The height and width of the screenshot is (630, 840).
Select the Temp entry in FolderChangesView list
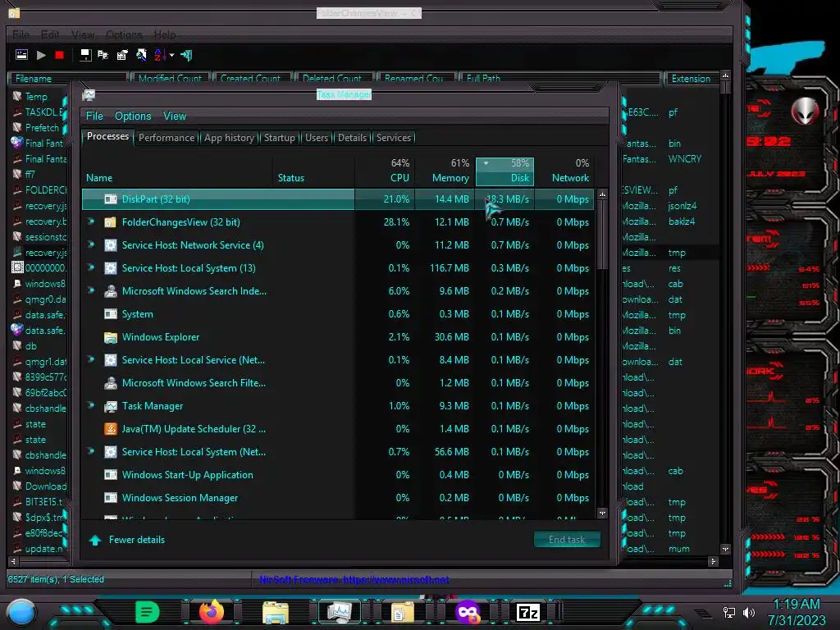pyautogui.click(x=36, y=97)
